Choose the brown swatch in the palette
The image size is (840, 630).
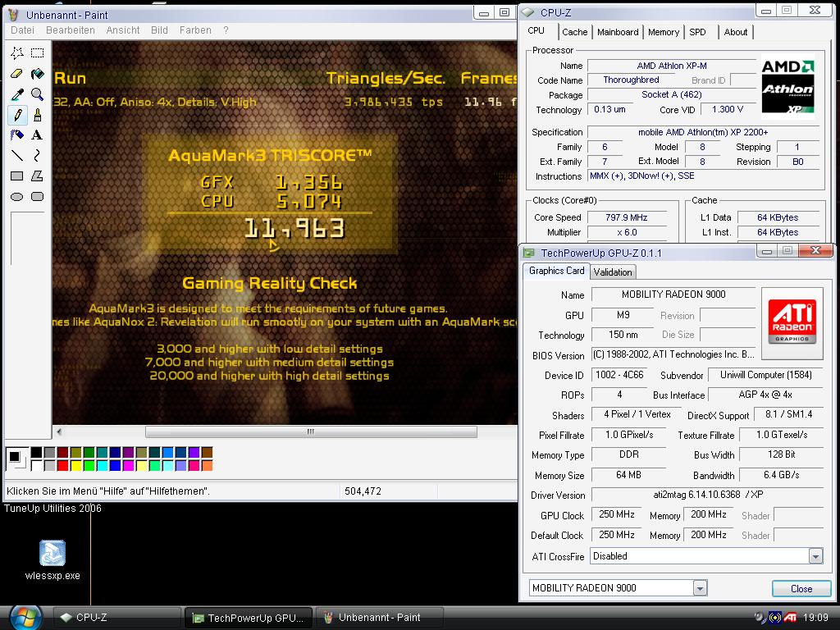[207, 453]
